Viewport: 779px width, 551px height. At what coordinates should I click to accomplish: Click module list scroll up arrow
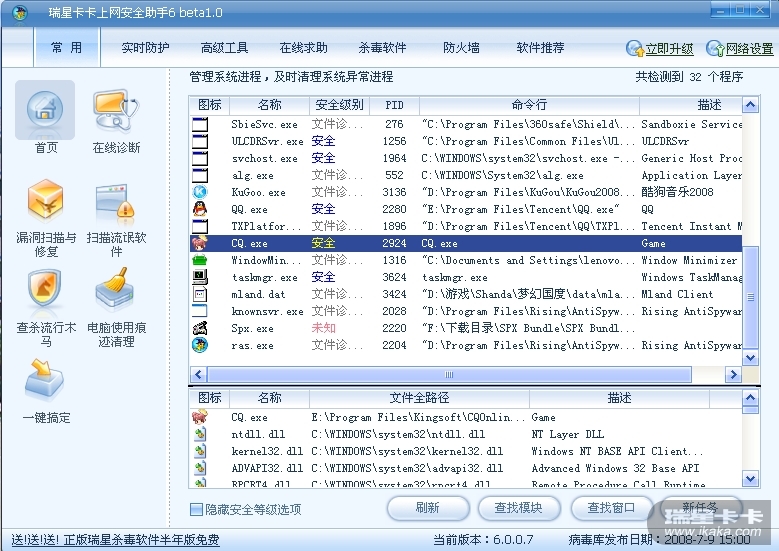point(750,397)
